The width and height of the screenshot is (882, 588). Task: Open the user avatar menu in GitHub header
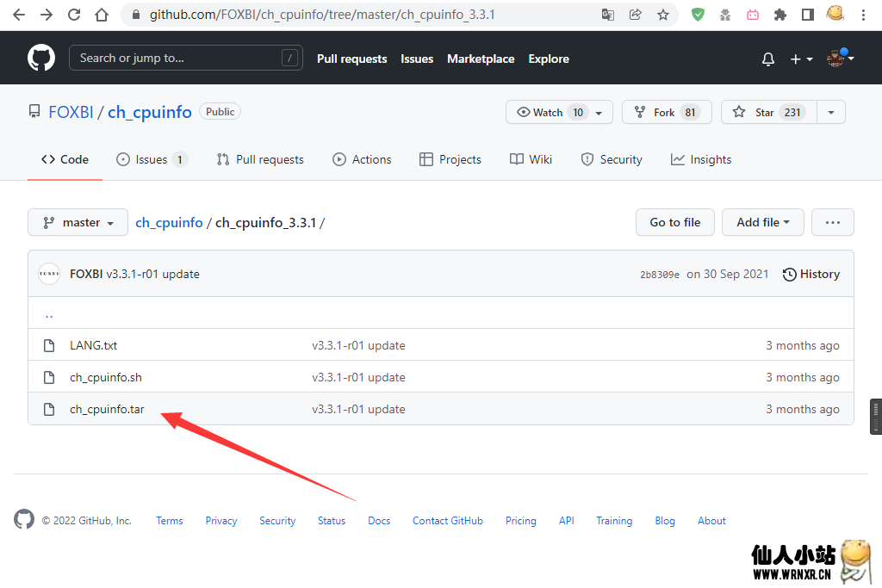click(841, 58)
